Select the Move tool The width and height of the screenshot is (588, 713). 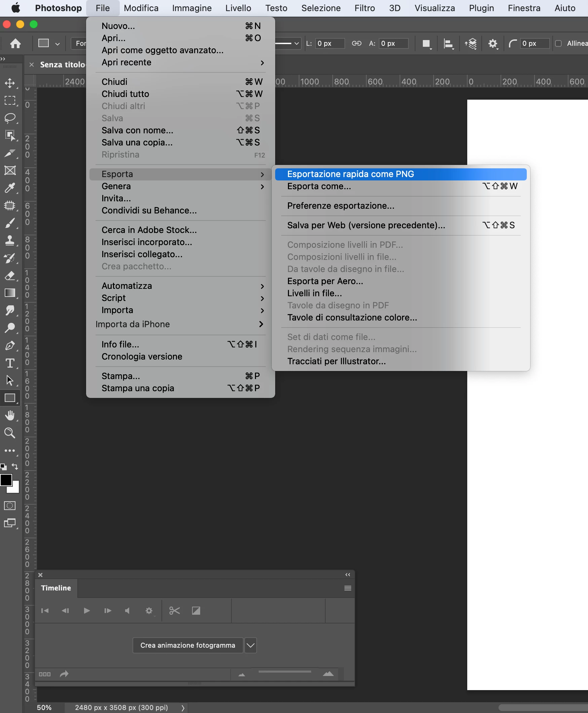(10, 83)
